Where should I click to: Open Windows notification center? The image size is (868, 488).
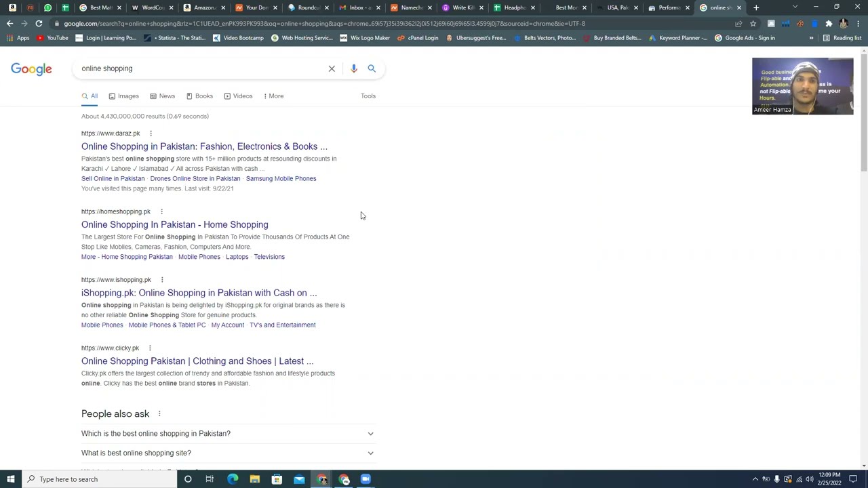[854, 479]
